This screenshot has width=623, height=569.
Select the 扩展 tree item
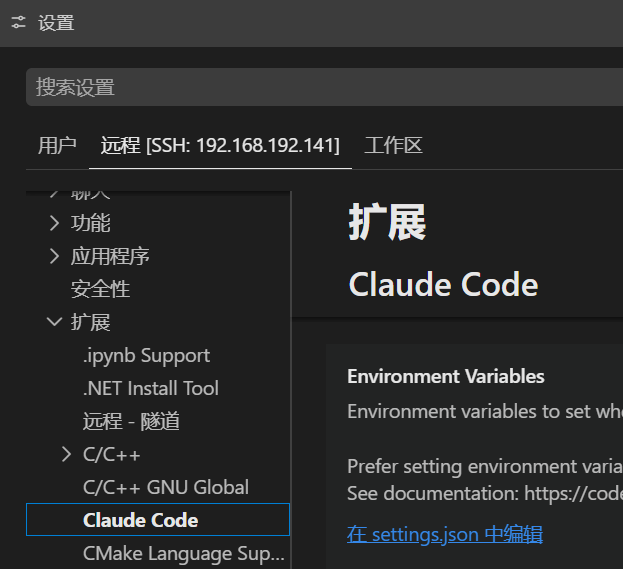pyautogui.click(x=91, y=322)
